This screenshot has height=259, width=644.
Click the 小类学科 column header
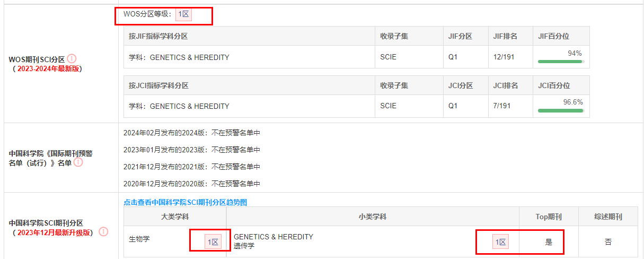coord(373,217)
